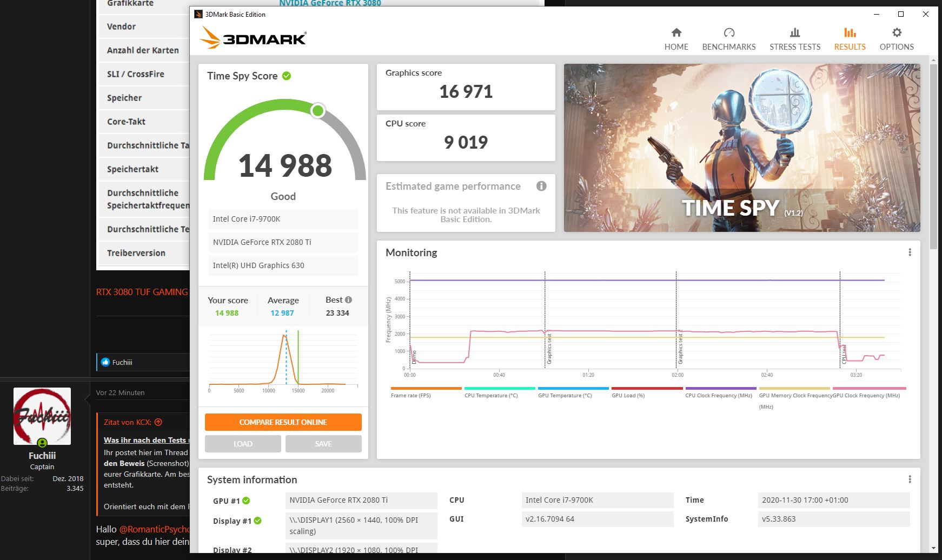This screenshot has width=942, height=560.
Task: Select the RESULTS tab
Action: point(850,39)
